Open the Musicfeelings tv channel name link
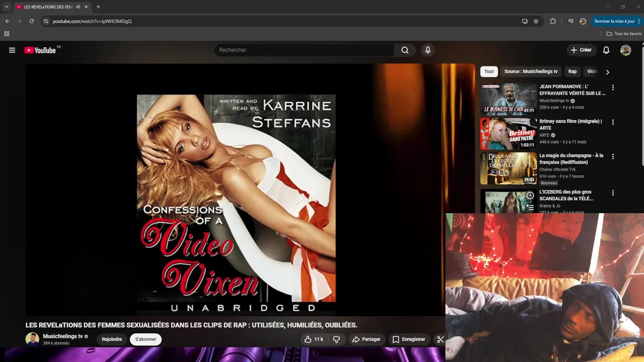The height and width of the screenshot is (362, 644). [63, 336]
